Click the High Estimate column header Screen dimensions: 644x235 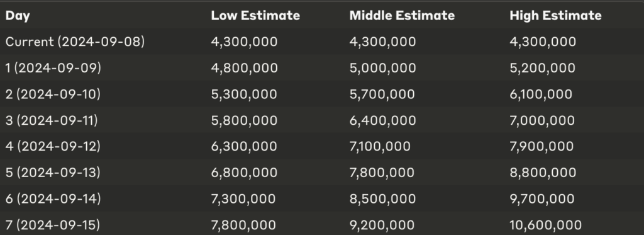coord(556,16)
